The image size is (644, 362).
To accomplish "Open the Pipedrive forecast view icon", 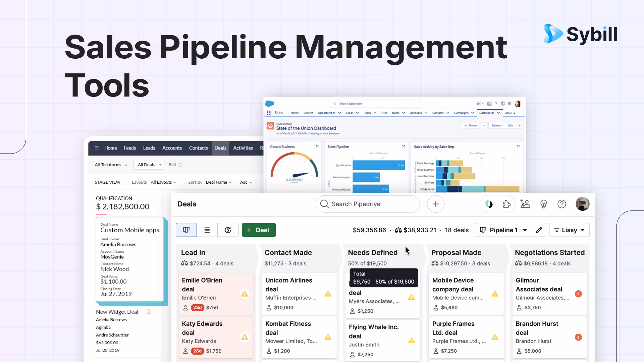I will [228, 230].
